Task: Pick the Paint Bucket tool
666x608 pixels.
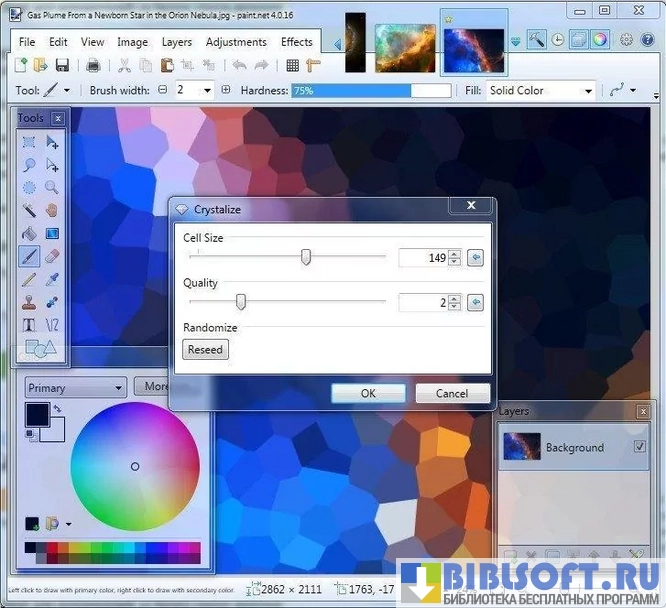Action: click(x=29, y=233)
